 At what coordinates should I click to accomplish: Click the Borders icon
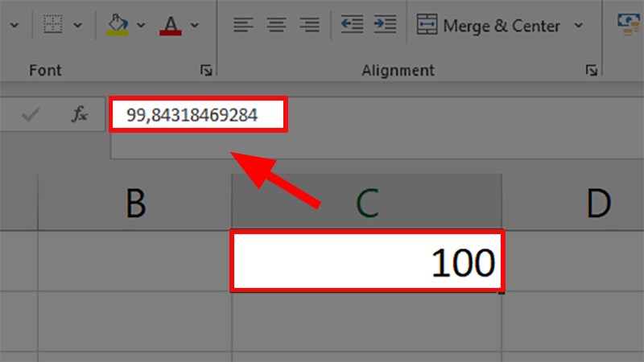point(54,25)
